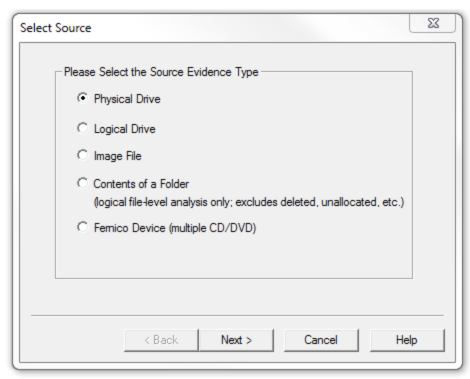Click the "Fernico Device (multiple CD/DVD)" label
The width and height of the screenshot is (470, 379).
(175, 228)
